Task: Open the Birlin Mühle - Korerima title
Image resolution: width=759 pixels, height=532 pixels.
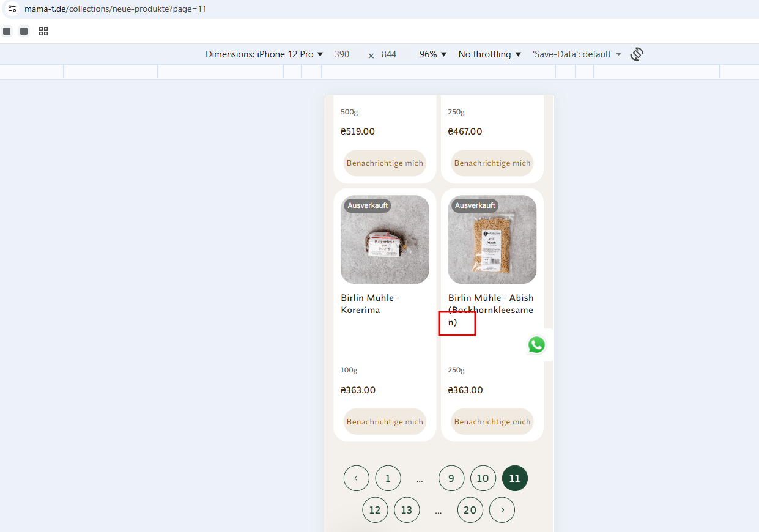Action: [x=370, y=304]
